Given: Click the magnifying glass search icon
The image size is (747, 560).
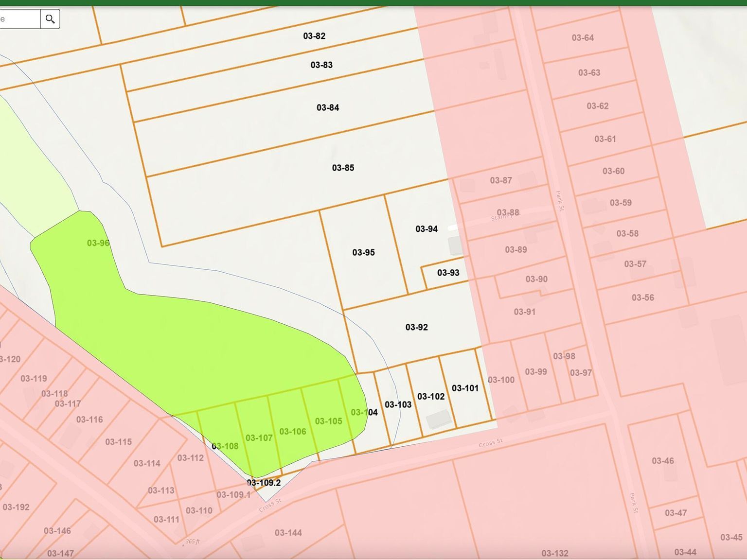Looking at the screenshot, I should [x=50, y=19].
